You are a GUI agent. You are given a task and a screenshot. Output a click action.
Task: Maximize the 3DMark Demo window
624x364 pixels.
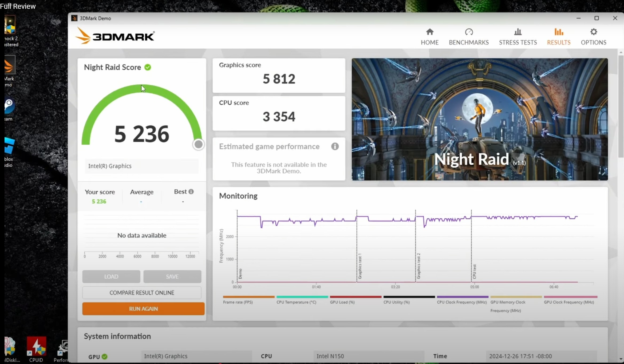(597, 18)
